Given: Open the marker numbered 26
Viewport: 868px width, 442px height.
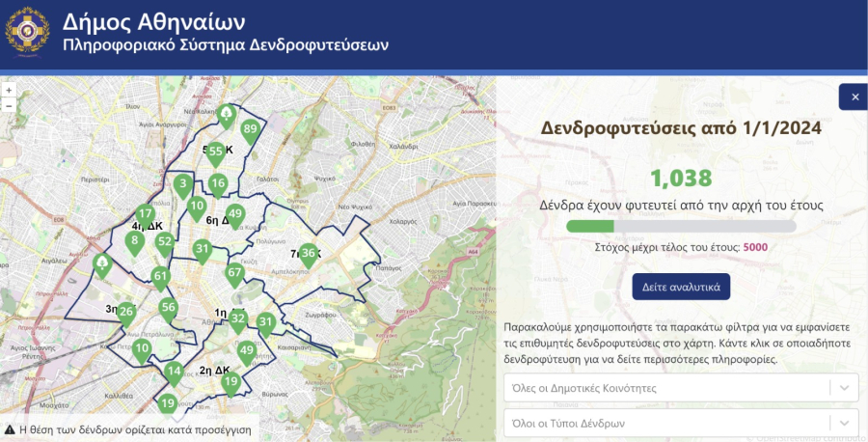Looking at the screenshot, I should coord(125,312).
